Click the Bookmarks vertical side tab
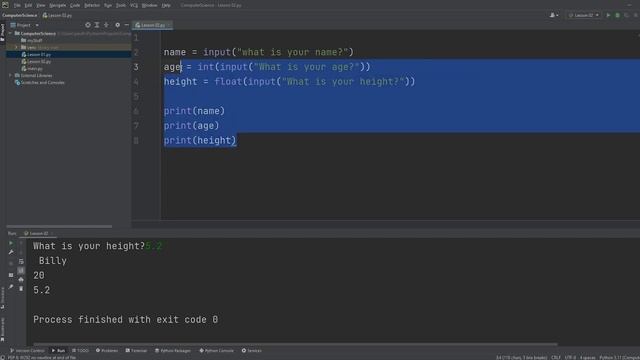 [2, 329]
